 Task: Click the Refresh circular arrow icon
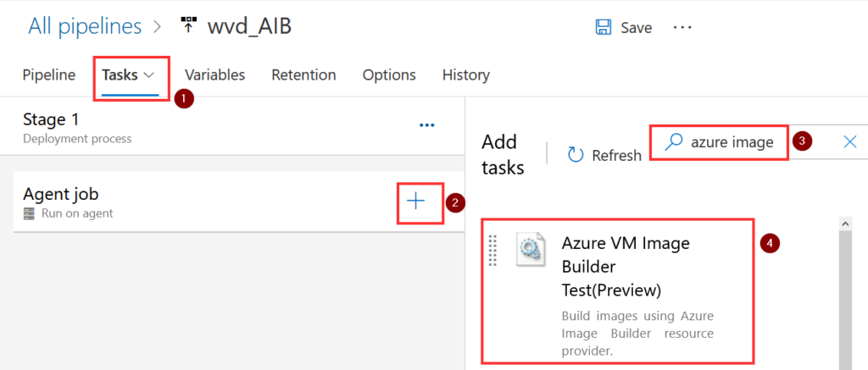pos(576,154)
